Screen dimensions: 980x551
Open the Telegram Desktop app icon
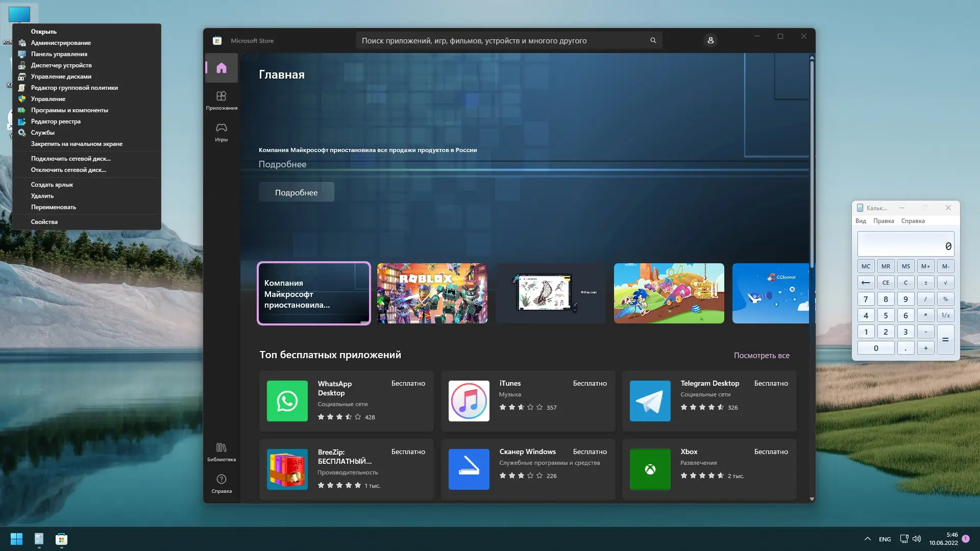tap(650, 401)
